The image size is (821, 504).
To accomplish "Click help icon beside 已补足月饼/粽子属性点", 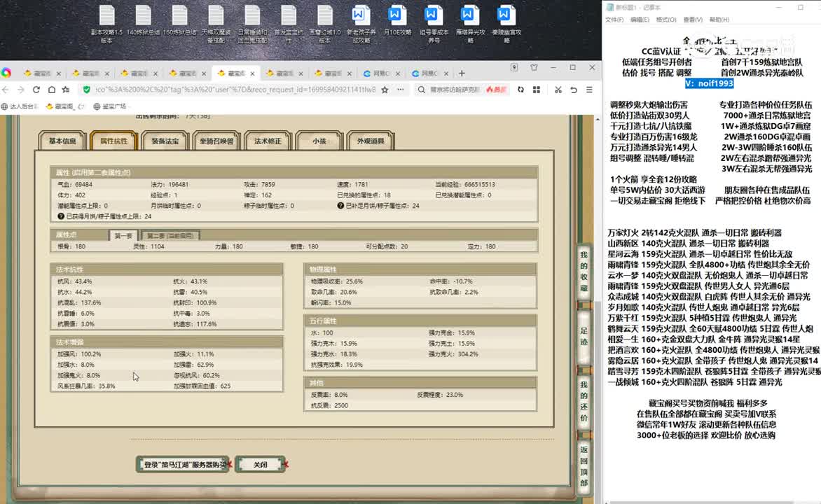I will point(341,206).
